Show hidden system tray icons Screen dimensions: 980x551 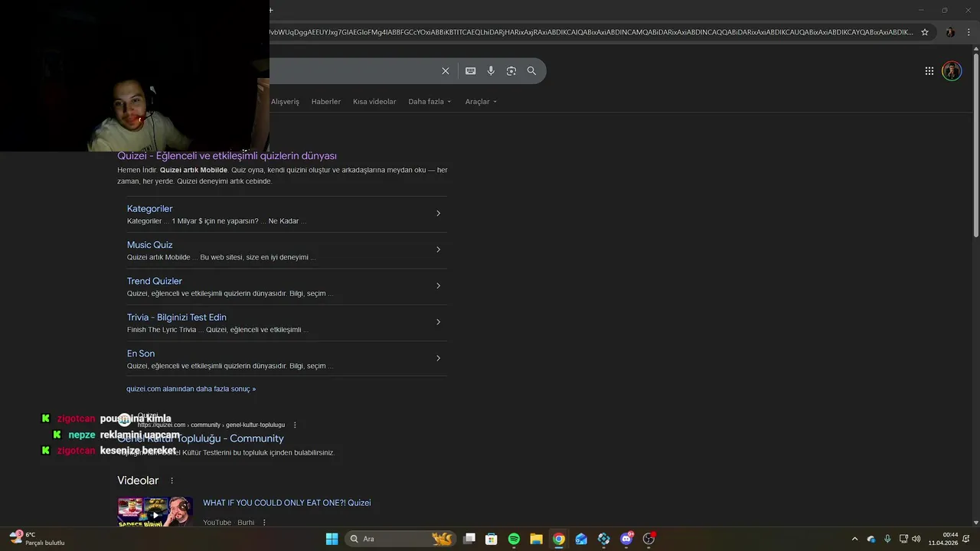(854, 539)
